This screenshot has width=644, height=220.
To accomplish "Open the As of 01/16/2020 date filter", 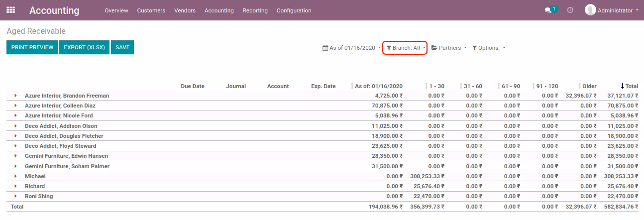I will coord(350,48).
